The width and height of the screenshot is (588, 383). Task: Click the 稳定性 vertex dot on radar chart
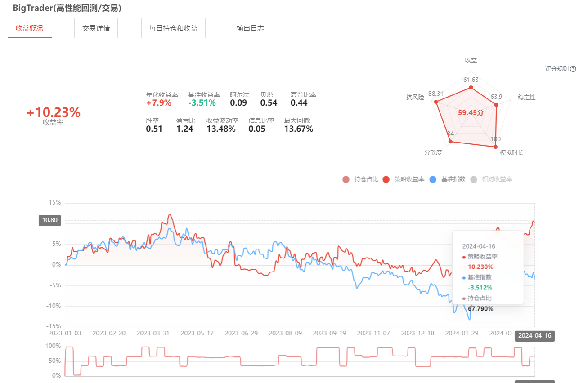[x=497, y=105]
